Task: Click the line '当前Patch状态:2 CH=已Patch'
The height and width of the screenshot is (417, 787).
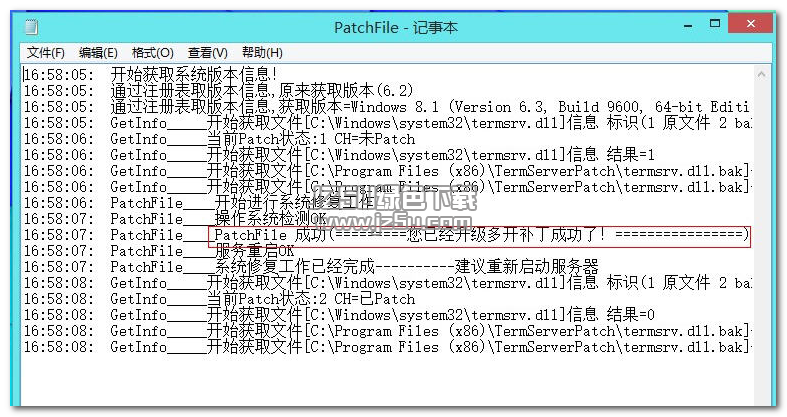Action: point(219,299)
